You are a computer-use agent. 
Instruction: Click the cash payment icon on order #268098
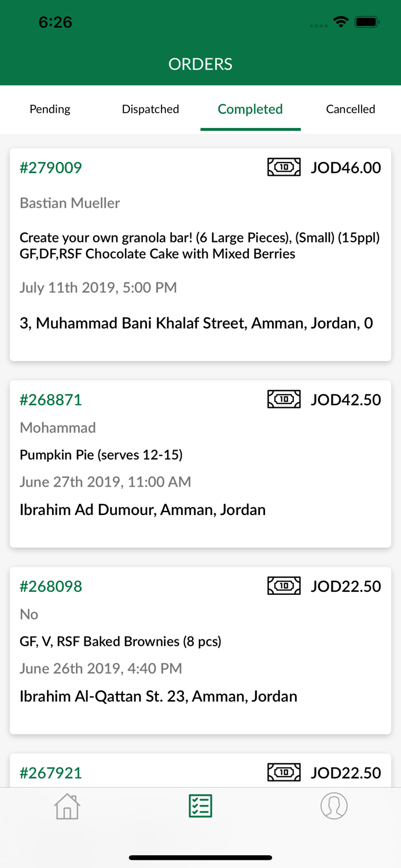click(284, 586)
